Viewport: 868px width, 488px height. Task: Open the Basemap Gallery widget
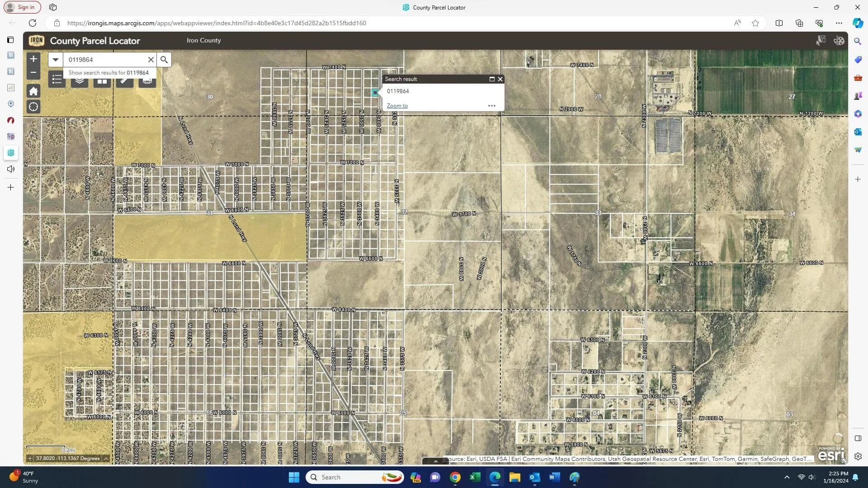[102, 81]
